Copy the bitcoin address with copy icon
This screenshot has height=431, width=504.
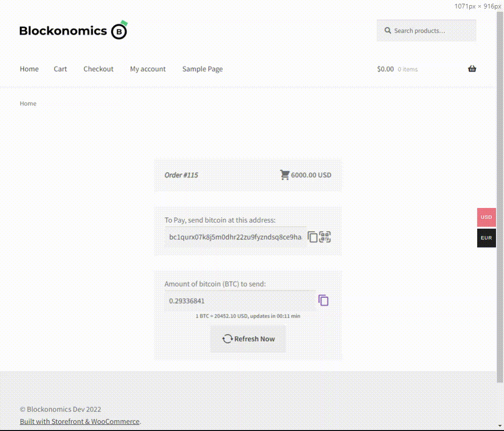[312, 237]
